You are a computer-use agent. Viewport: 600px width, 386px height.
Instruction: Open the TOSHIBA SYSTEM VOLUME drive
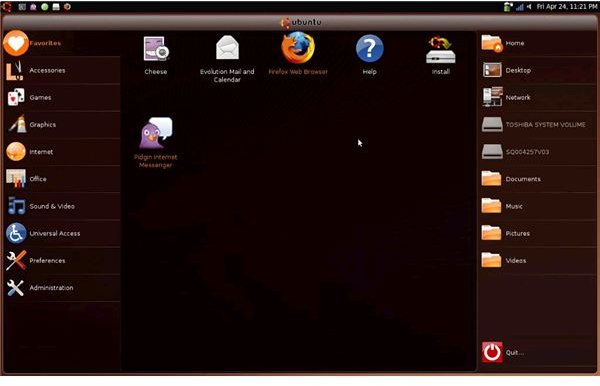[x=538, y=125]
